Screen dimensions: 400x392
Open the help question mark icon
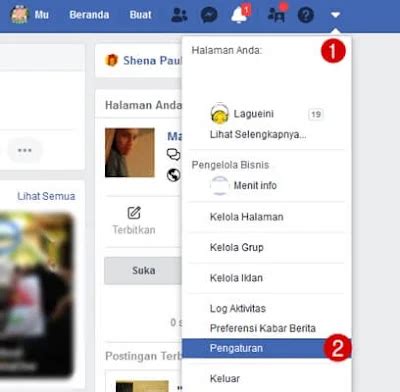(x=306, y=15)
